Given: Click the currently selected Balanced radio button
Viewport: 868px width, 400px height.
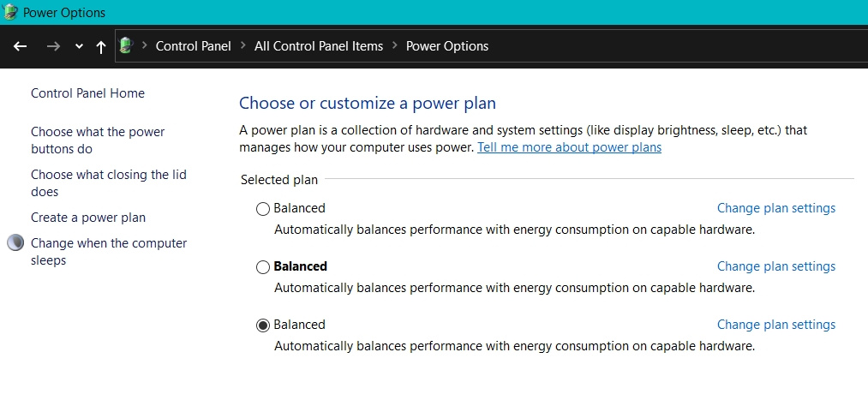Looking at the screenshot, I should click(263, 325).
